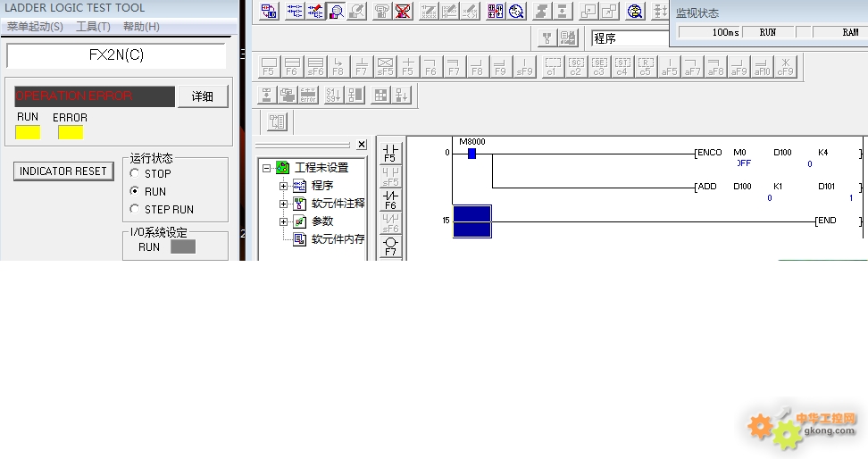This screenshot has height=459, width=868.
Task: Select the STEP RUN radio button
Action: tap(135, 209)
